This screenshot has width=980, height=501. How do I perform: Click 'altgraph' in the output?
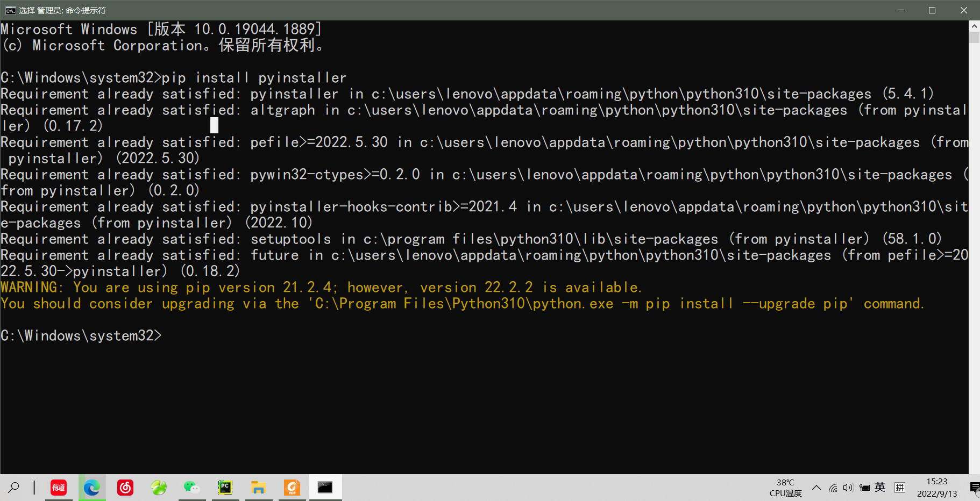pyautogui.click(x=283, y=110)
